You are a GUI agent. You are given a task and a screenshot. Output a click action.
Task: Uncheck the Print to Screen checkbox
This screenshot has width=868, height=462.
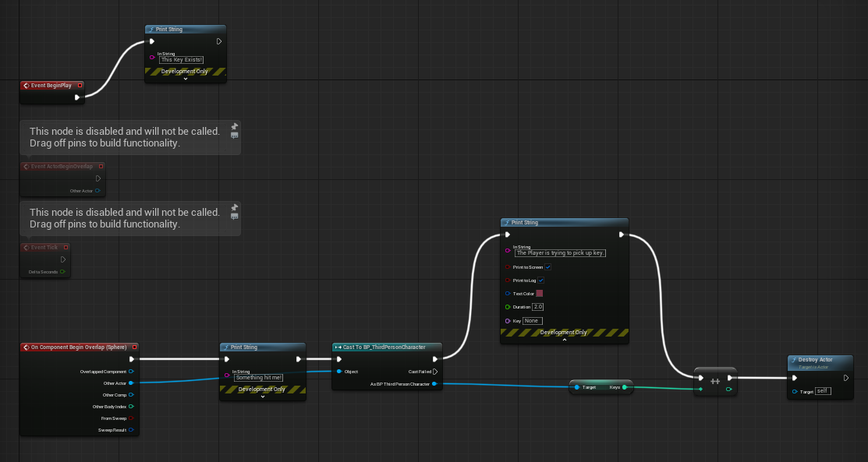coord(548,267)
